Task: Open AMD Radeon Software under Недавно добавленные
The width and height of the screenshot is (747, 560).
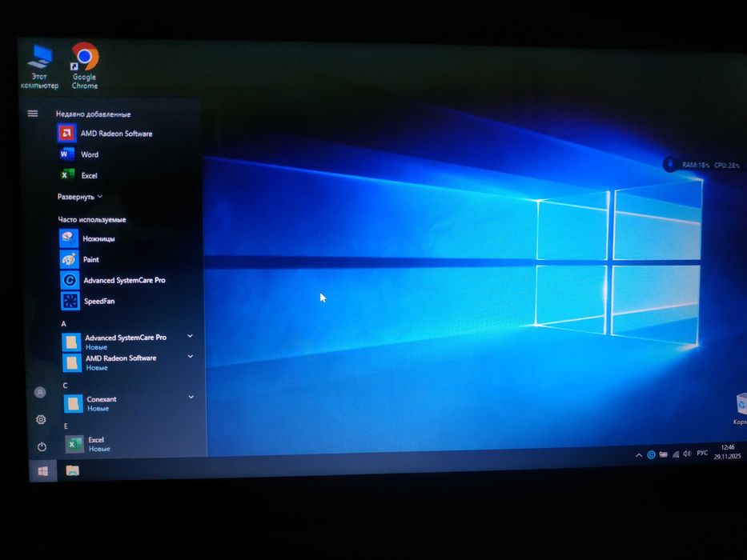Action: [105, 134]
